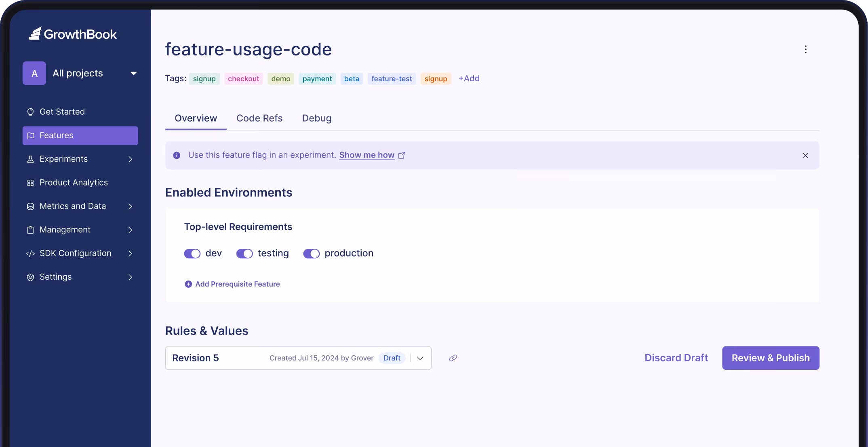Open Experiments in the sidebar

(80, 159)
